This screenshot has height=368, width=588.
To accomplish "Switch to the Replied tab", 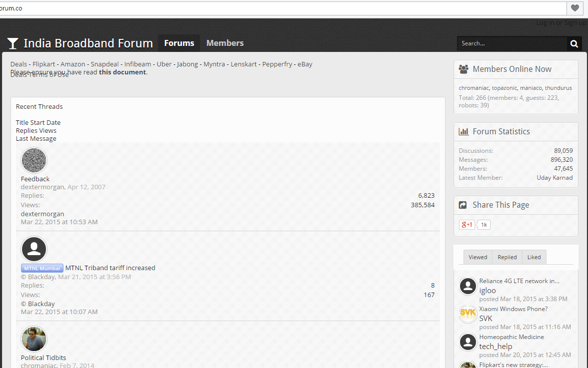I will [507, 257].
